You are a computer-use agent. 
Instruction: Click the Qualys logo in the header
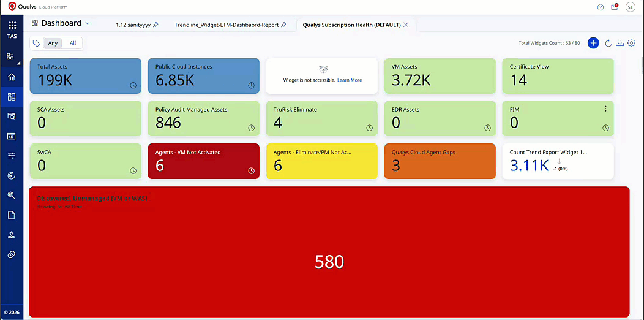[38, 7]
